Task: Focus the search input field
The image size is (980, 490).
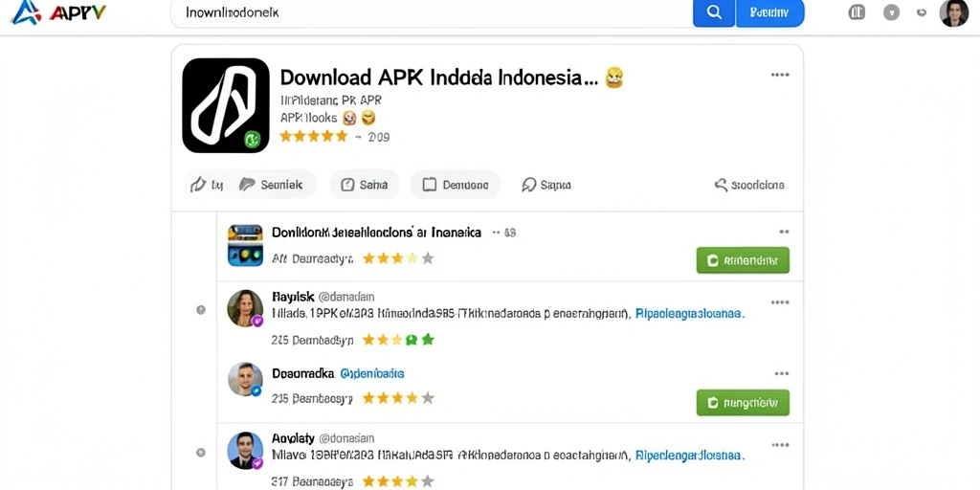Action: 432,12
